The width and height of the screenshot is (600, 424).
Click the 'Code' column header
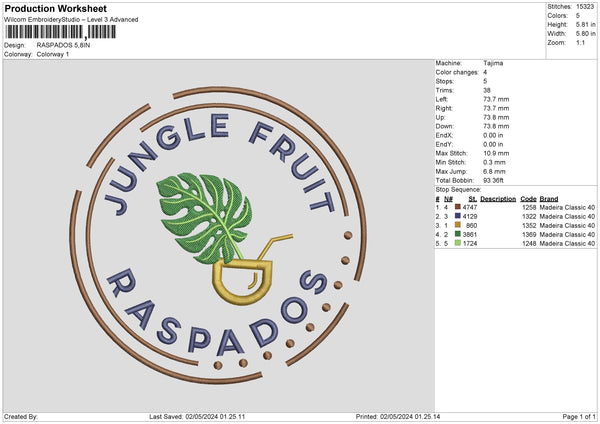click(x=528, y=199)
